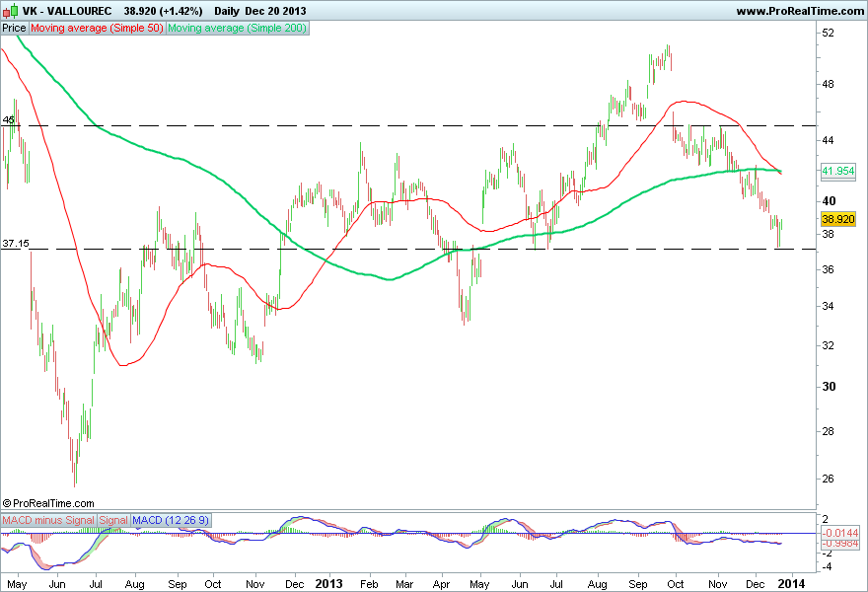Screen dimensions: 868x592
Task: Click the 38.920 (+1.42%) quote text
Action: (164, 11)
